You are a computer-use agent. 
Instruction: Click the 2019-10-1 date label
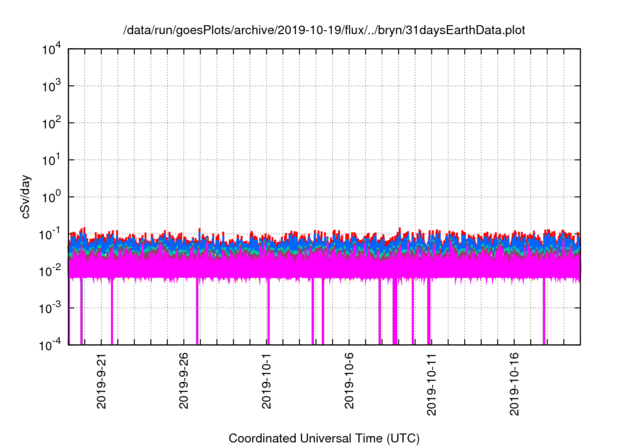tap(266, 381)
